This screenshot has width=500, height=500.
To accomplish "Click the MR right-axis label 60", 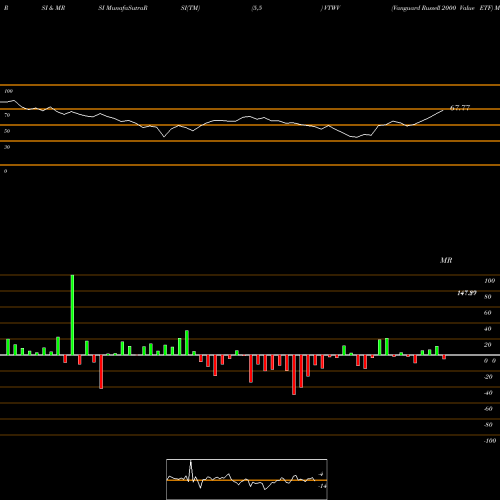I will [488, 313].
